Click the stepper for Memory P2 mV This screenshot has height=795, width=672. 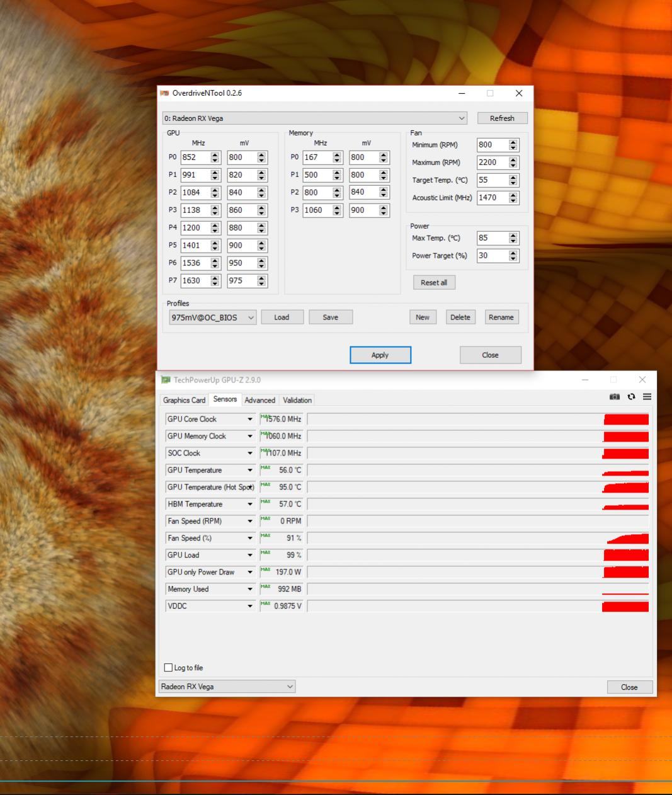pos(384,193)
